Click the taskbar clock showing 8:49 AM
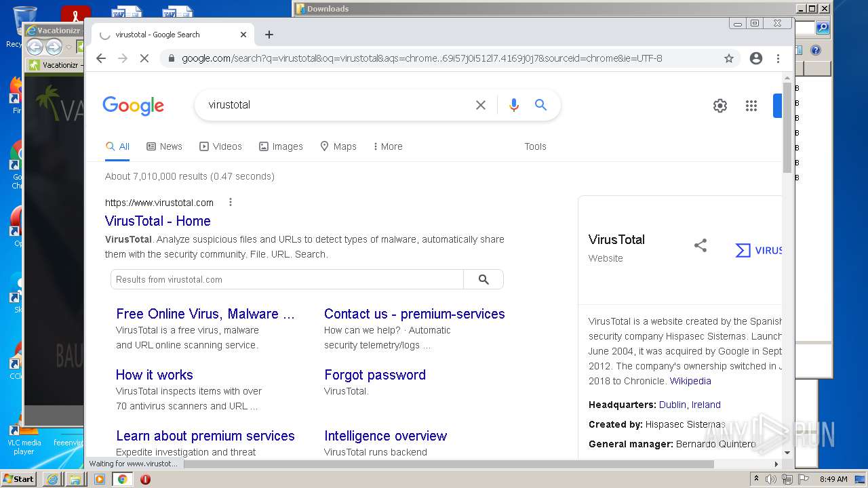 pyautogui.click(x=833, y=479)
